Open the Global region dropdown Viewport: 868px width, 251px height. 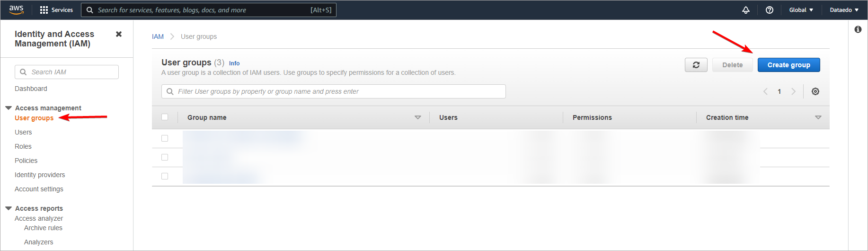pyautogui.click(x=801, y=10)
